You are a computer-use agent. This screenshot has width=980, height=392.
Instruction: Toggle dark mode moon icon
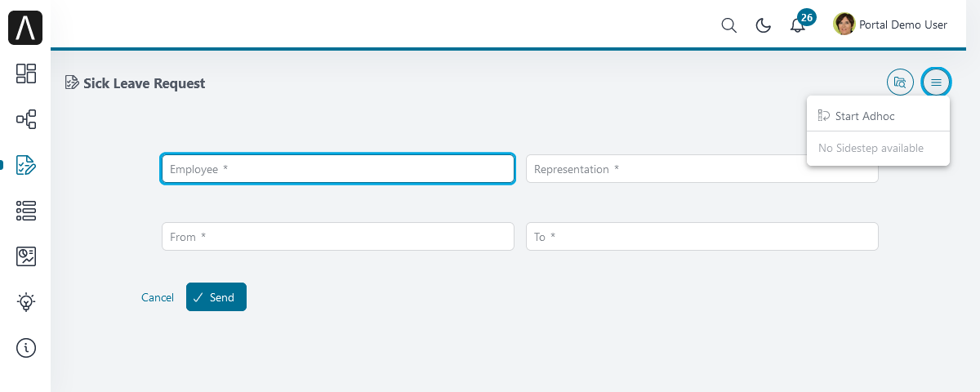point(764,25)
